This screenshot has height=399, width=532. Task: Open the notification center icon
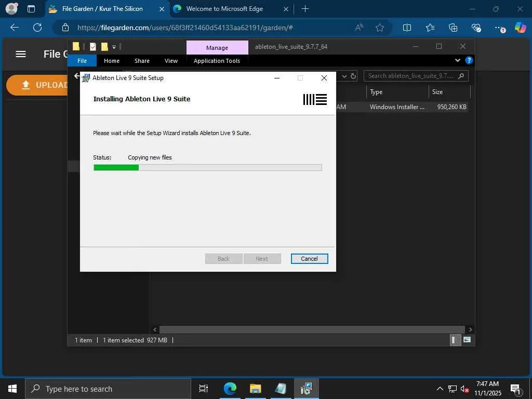click(x=515, y=389)
